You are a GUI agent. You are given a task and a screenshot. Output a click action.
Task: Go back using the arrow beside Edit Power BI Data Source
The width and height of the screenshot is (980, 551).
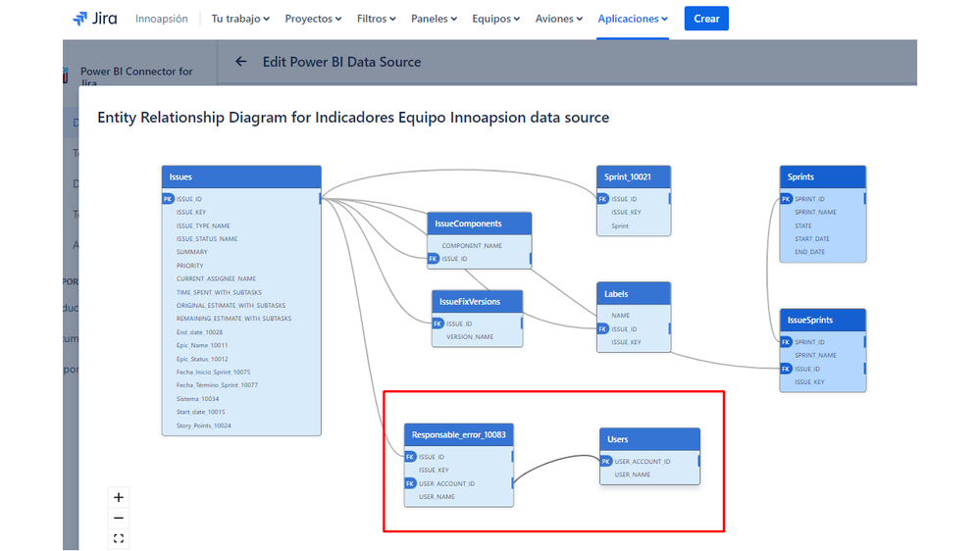click(240, 61)
